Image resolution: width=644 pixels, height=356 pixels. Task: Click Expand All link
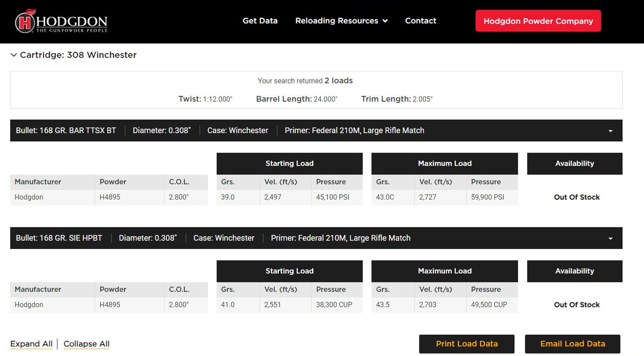pos(31,344)
